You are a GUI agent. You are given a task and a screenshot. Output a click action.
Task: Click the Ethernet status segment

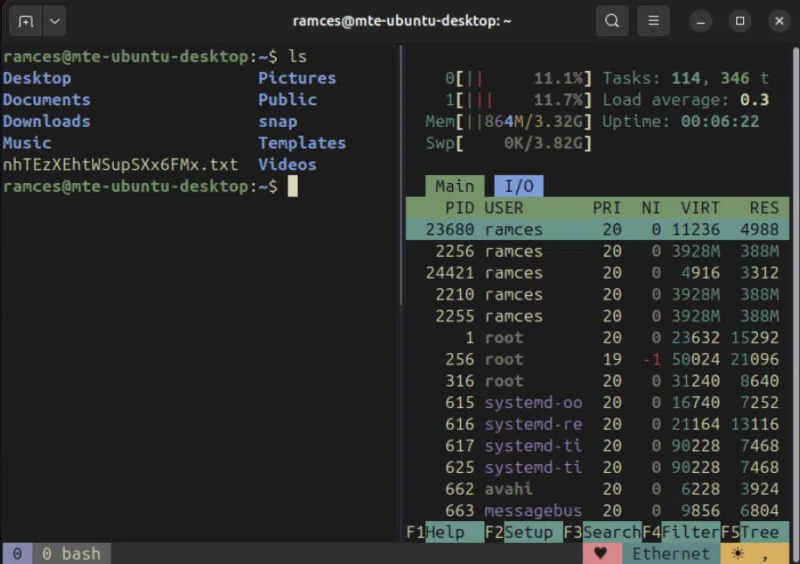[670, 553]
